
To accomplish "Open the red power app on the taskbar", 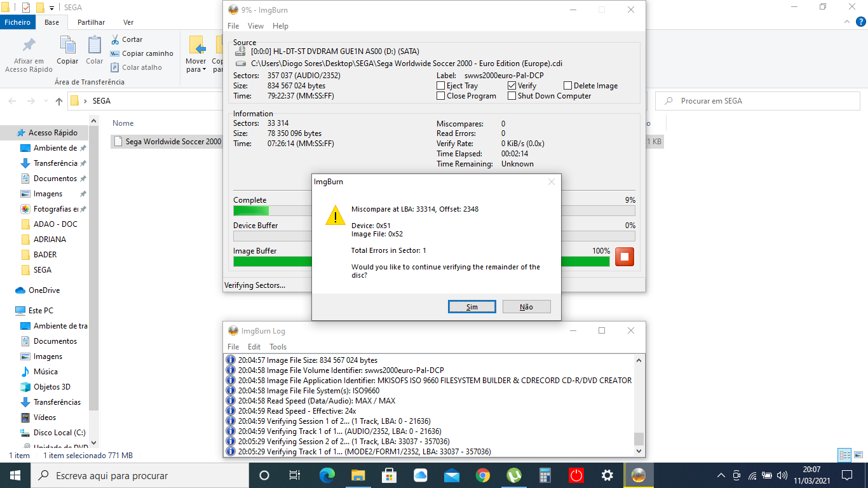I will (x=576, y=475).
